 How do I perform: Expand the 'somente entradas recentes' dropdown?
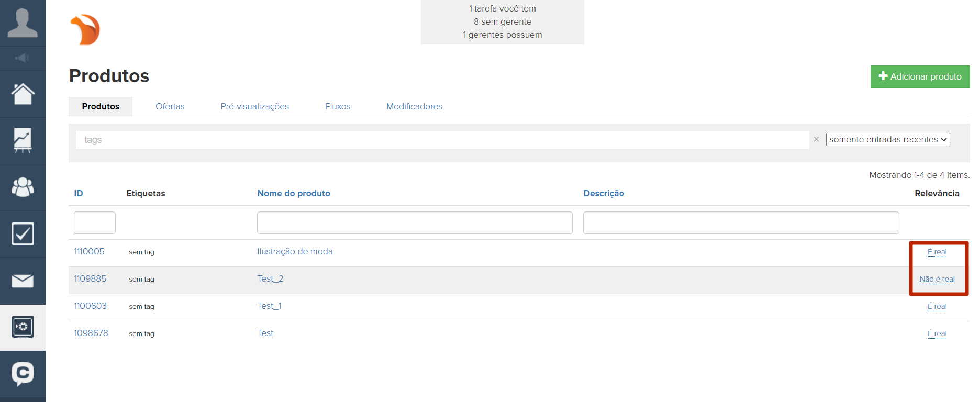887,139
